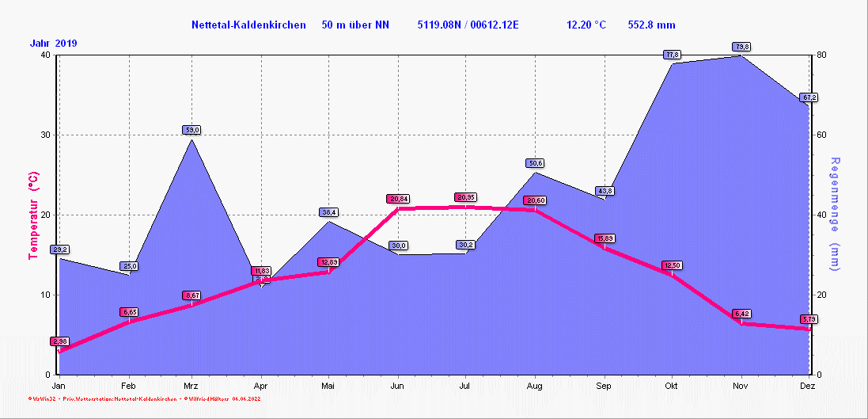868x419 pixels.
Task: Click the 6,65 temperature label for February
Action: pyautogui.click(x=129, y=312)
